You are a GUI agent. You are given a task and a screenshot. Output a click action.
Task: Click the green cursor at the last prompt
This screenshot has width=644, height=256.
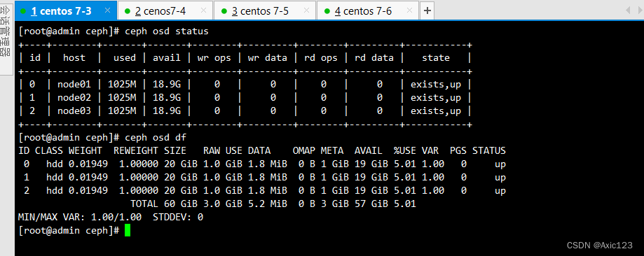[x=128, y=230]
